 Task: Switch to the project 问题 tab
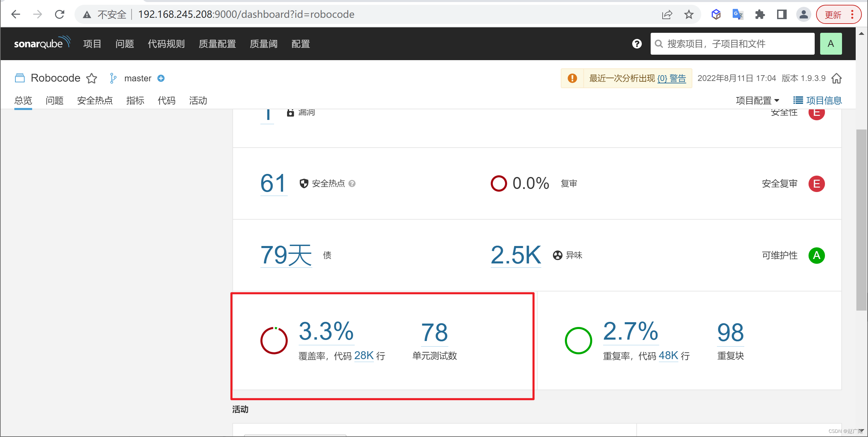[x=55, y=100]
